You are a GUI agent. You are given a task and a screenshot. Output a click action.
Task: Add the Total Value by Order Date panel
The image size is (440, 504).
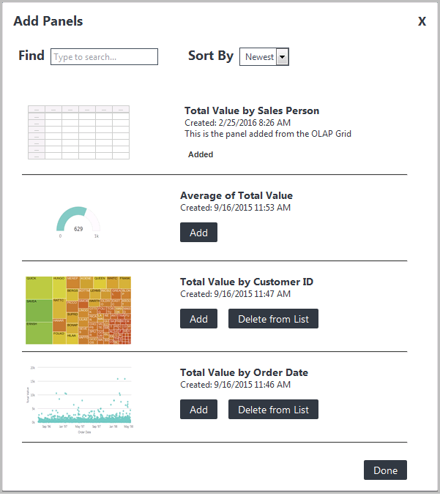(x=198, y=410)
